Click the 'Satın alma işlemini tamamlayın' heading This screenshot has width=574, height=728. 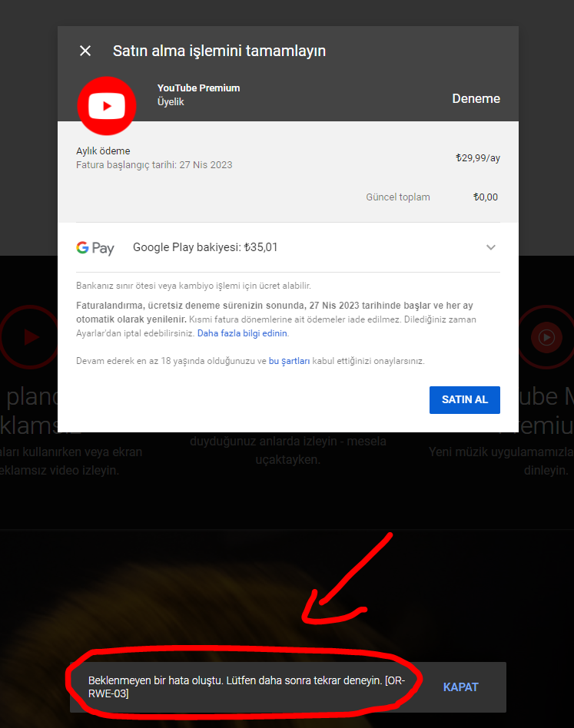click(x=219, y=51)
